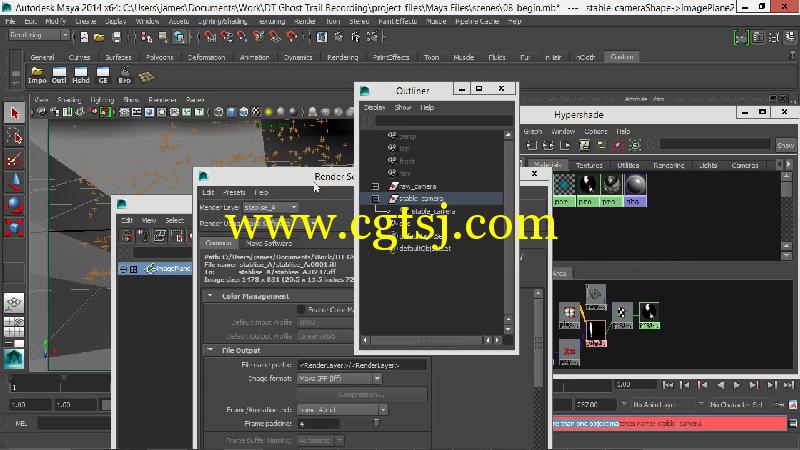Image resolution: width=800 pixels, height=450 pixels.
Task: Click the Open Scene folder icon
Action: pyautogui.click(x=99, y=37)
